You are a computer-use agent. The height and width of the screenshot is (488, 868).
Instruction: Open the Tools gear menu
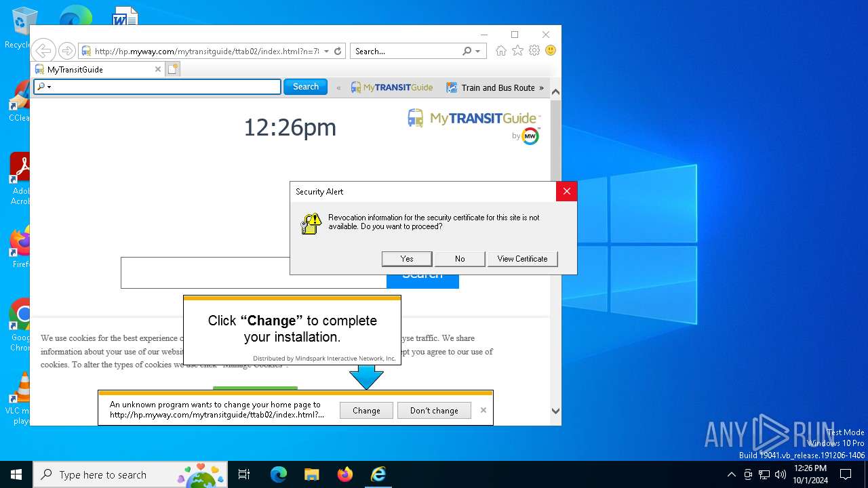(534, 51)
